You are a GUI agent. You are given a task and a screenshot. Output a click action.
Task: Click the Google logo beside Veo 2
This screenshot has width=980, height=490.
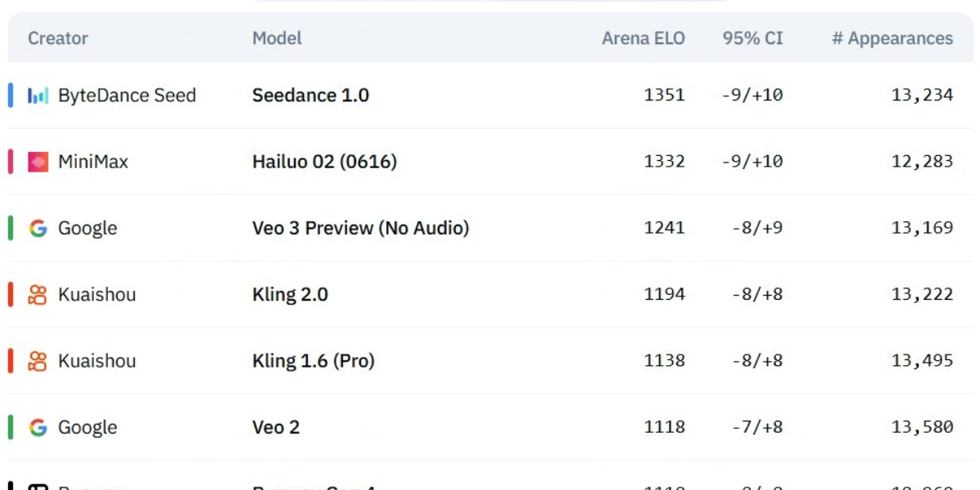click(38, 427)
